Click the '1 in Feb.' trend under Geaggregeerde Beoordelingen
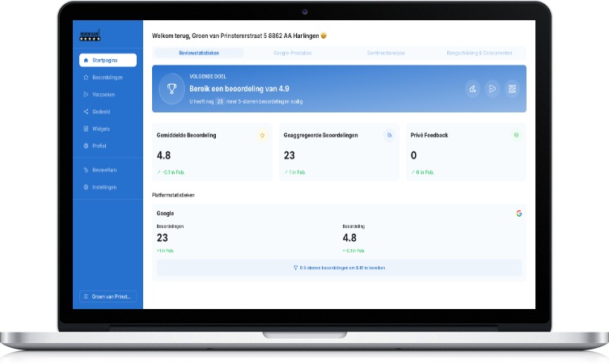Image resolution: width=609 pixels, height=364 pixels. [x=294, y=172]
